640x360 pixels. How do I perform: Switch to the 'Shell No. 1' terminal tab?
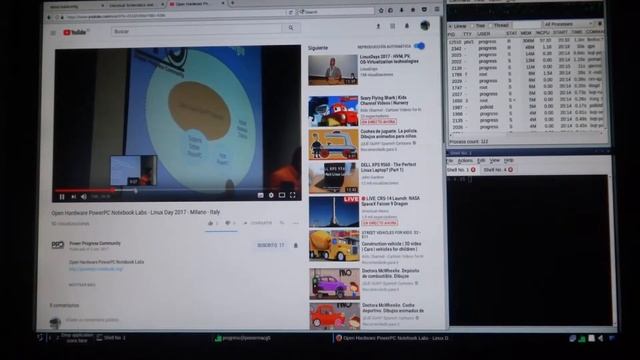(x=461, y=169)
